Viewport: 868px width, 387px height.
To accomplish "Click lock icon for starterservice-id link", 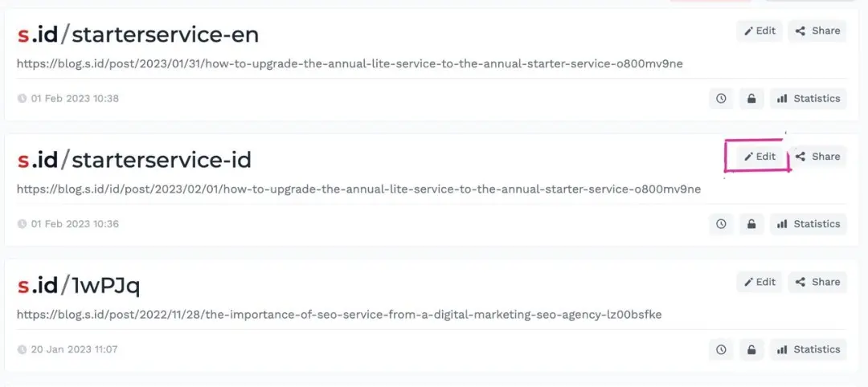I will tap(751, 224).
